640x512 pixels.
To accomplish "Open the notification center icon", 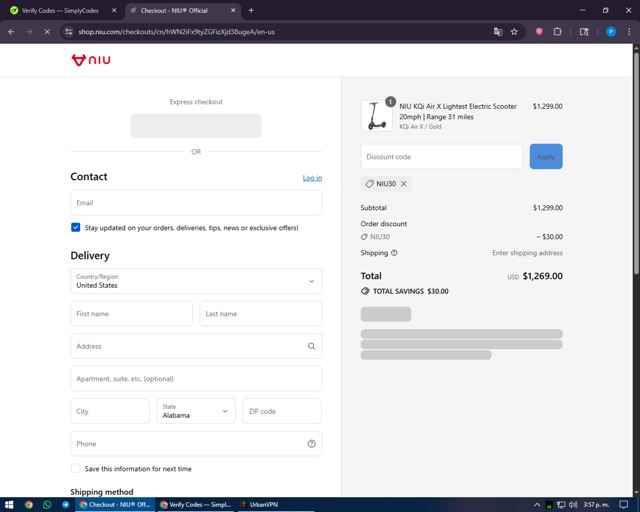I will tap(624, 505).
